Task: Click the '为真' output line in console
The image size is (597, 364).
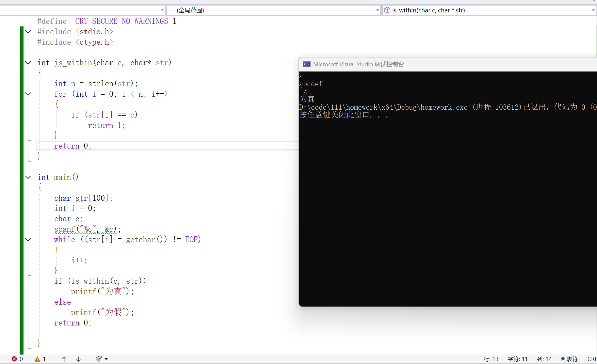Action: [x=307, y=99]
